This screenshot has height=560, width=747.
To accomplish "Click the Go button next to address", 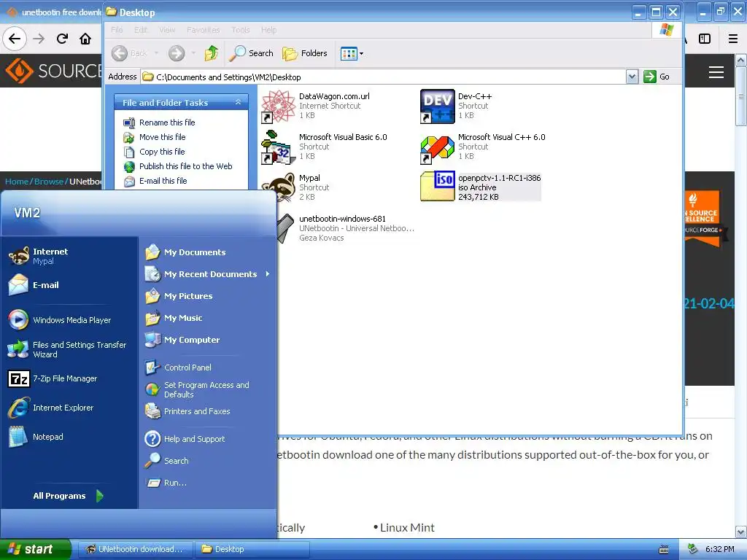I will (657, 77).
